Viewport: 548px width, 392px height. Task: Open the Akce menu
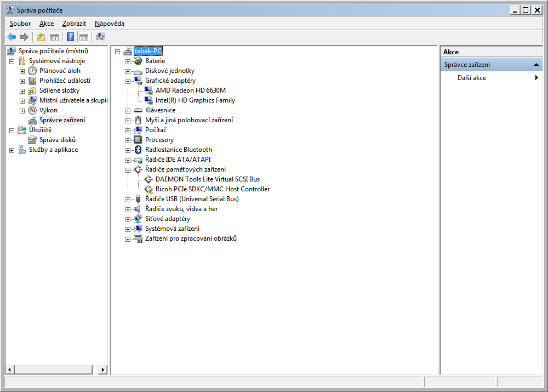pyautogui.click(x=47, y=24)
